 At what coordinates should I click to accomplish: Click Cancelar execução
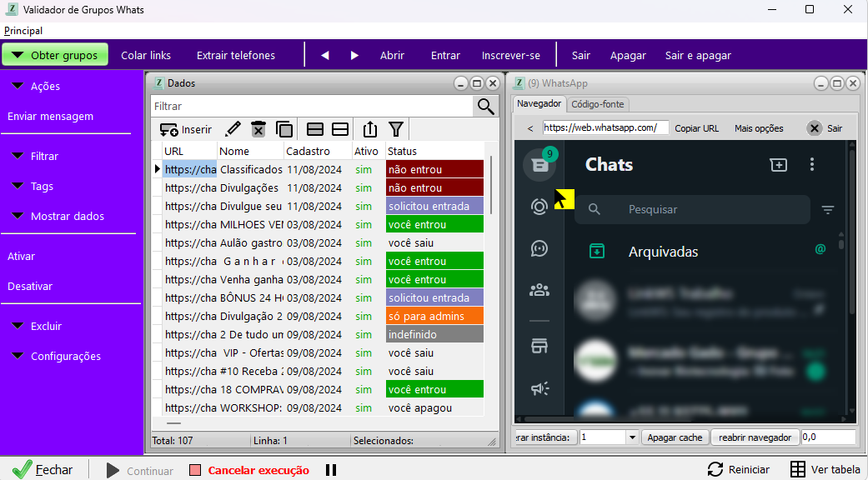[250, 470]
